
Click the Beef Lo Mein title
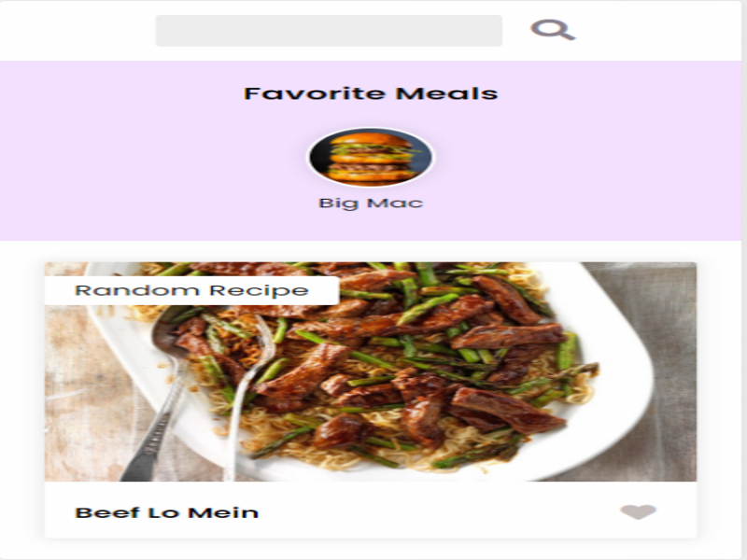(x=167, y=512)
